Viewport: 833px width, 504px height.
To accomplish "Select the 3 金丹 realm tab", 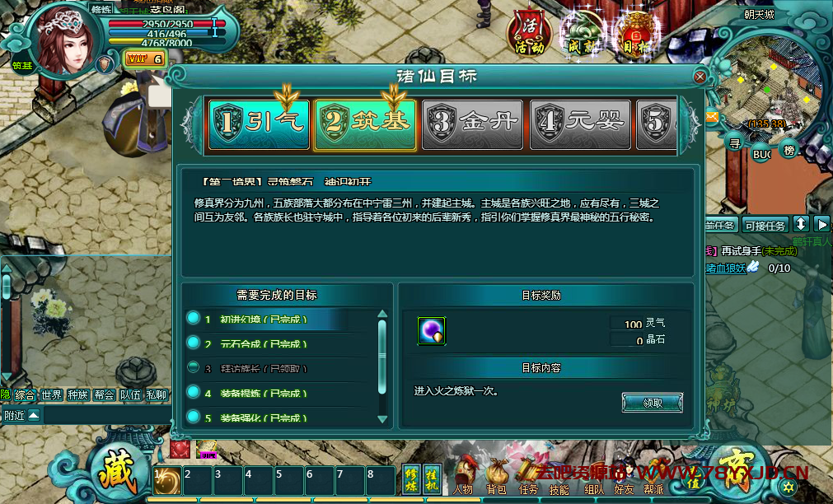I will [473, 125].
